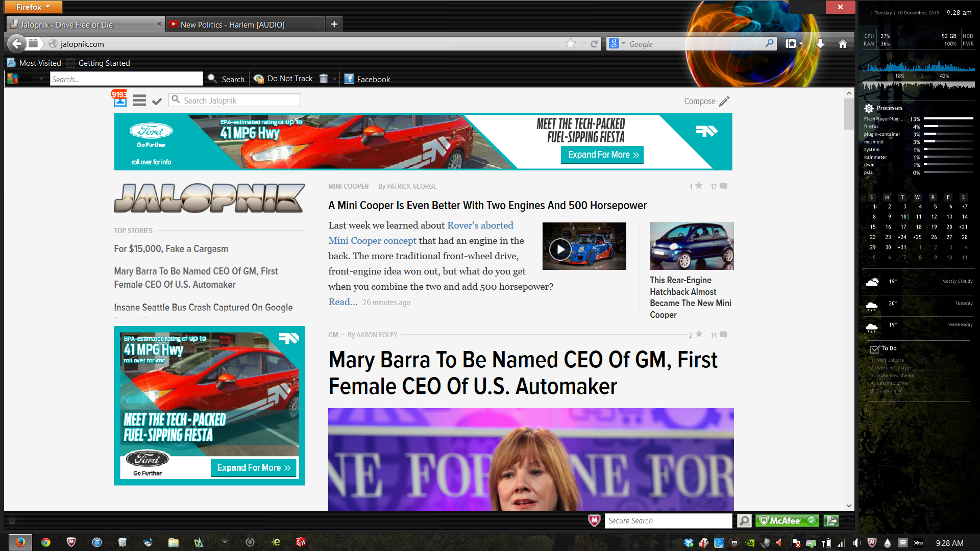Screen dimensions: 980x551
Task: Open the Rover's aborted Mini Cooper concept link
Action: coord(421,233)
